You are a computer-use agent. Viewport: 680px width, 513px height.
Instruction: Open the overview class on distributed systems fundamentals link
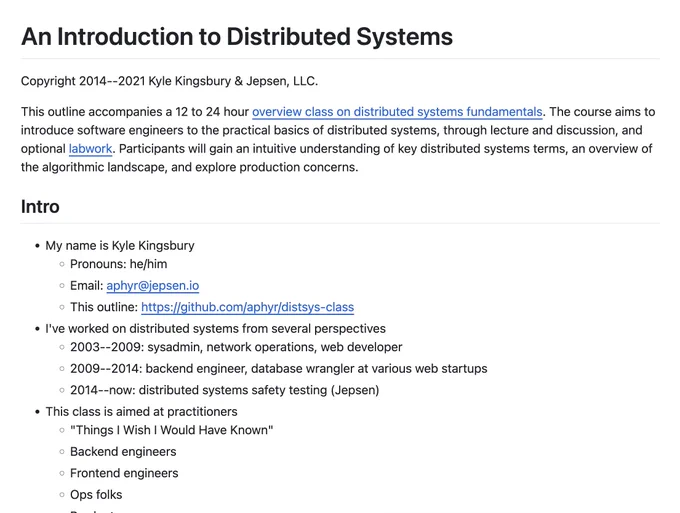(397, 112)
